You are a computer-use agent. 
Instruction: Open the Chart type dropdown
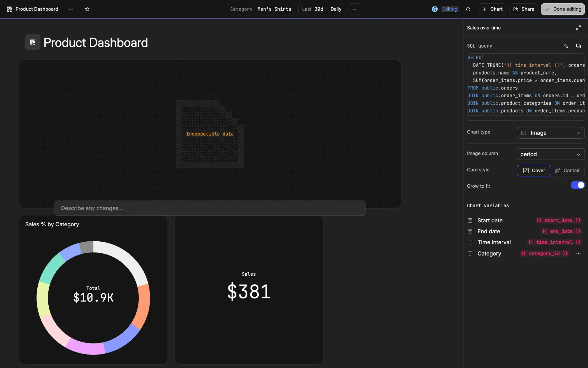[550, 133]
